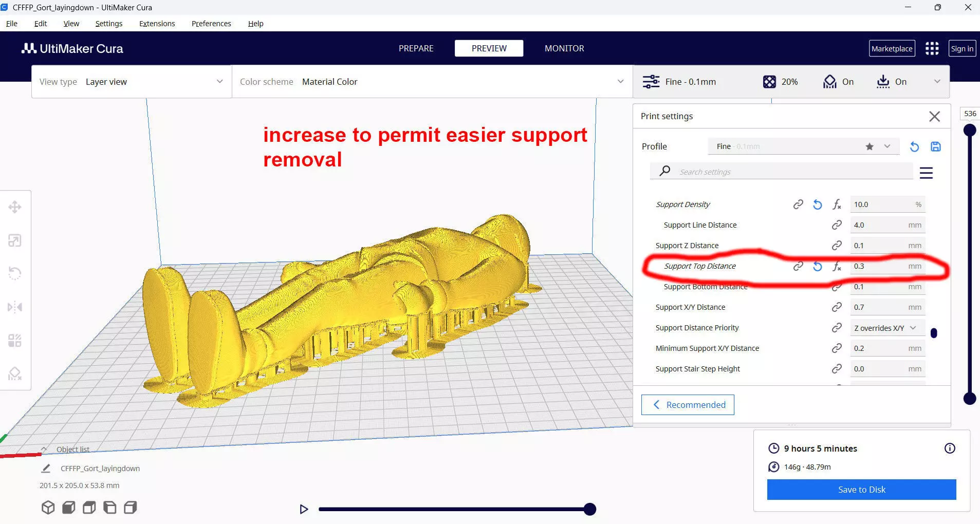The height and width of the screenshot is (524, 980).
Task: Open the File menu
Action: click(12, 24)
